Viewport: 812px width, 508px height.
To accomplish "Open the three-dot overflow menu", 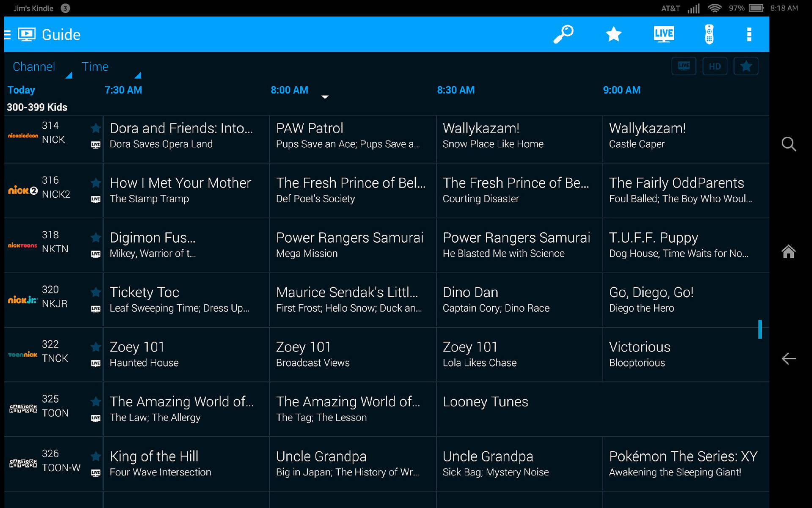I will [x=749, y=34].
